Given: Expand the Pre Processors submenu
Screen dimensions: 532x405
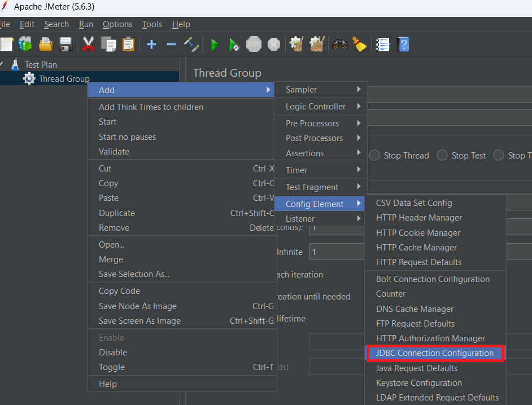Looking at the screenshot, I should [321, 124].
